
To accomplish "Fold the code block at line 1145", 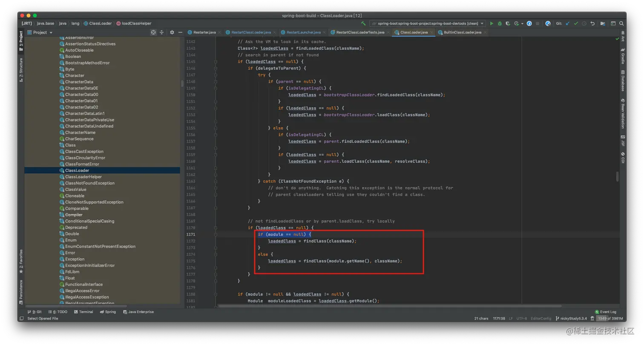I will tap(216, 62).
